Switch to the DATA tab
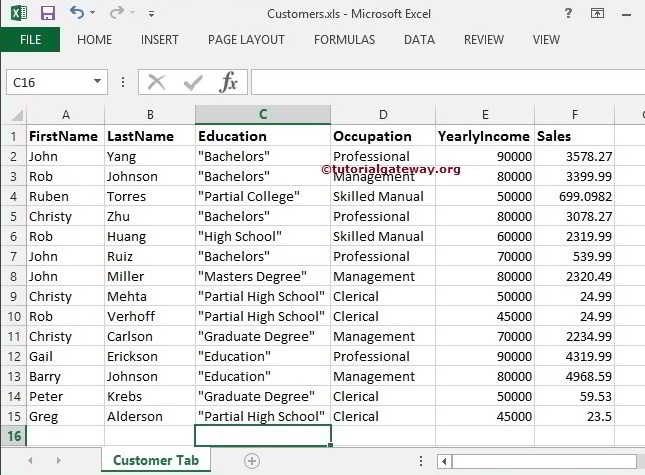Viewport: 645px width, 475px height. pos(419,39)
